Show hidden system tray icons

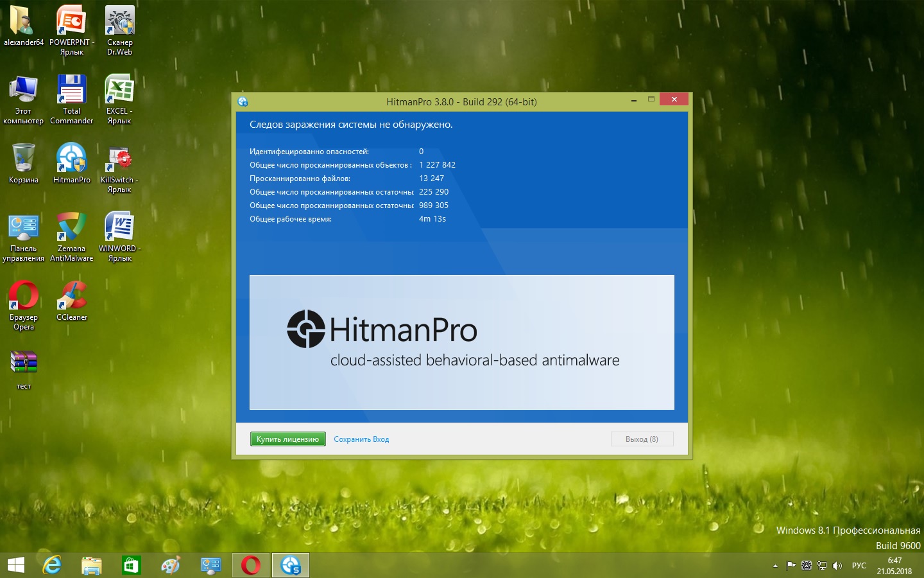click(x=775, y=566)
